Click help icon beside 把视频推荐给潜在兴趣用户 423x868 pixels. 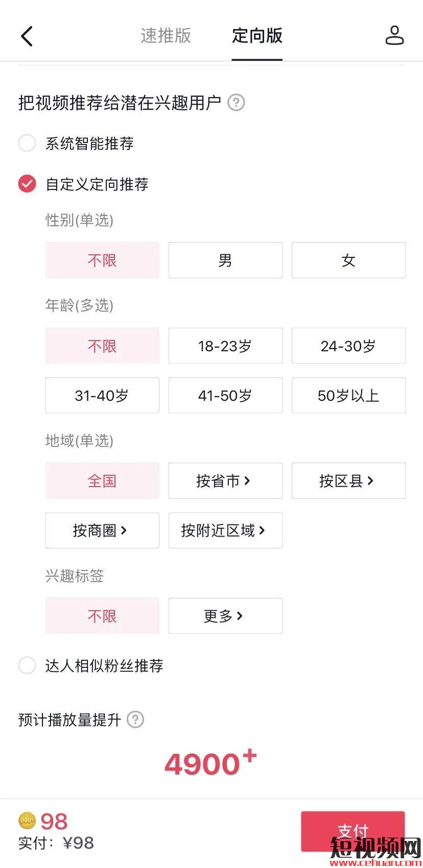point(236,103)
